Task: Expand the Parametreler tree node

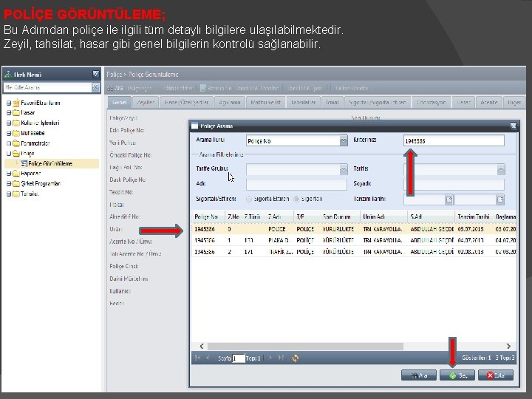Action: point(9,143)
